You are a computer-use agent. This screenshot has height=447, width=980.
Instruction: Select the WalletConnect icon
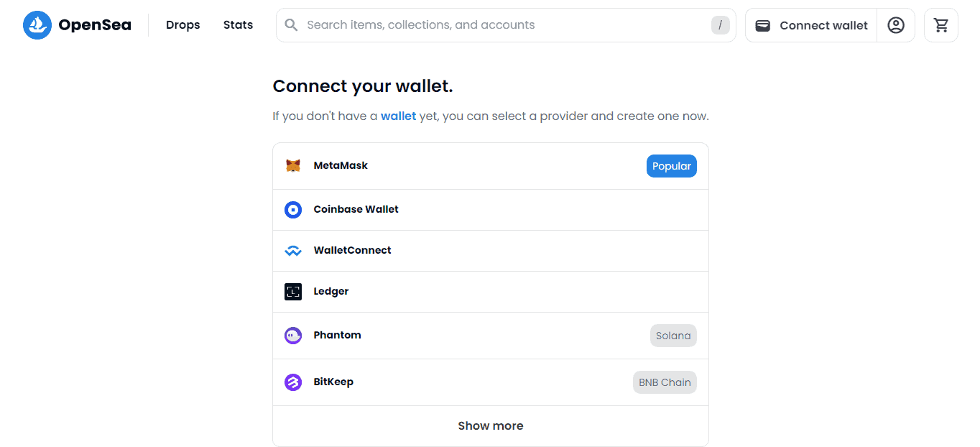click(x=293, y=250)
